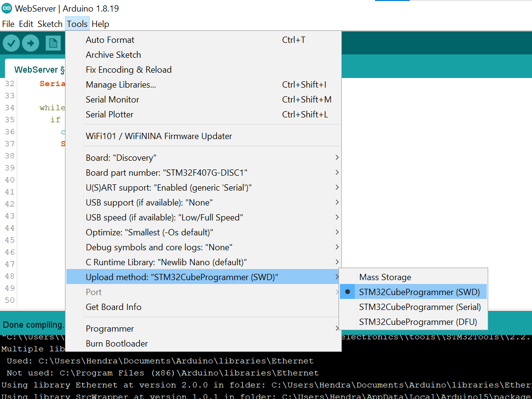Choose Get Board Info

(114, 307)
